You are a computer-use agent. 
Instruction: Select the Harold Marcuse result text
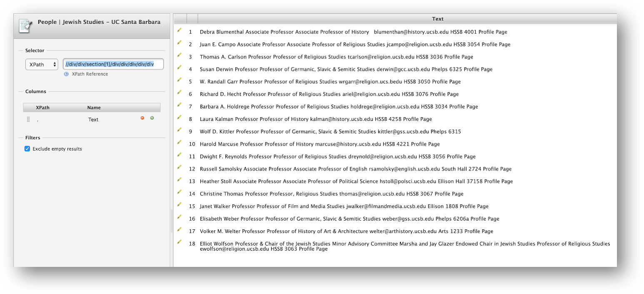coord(320,144)
